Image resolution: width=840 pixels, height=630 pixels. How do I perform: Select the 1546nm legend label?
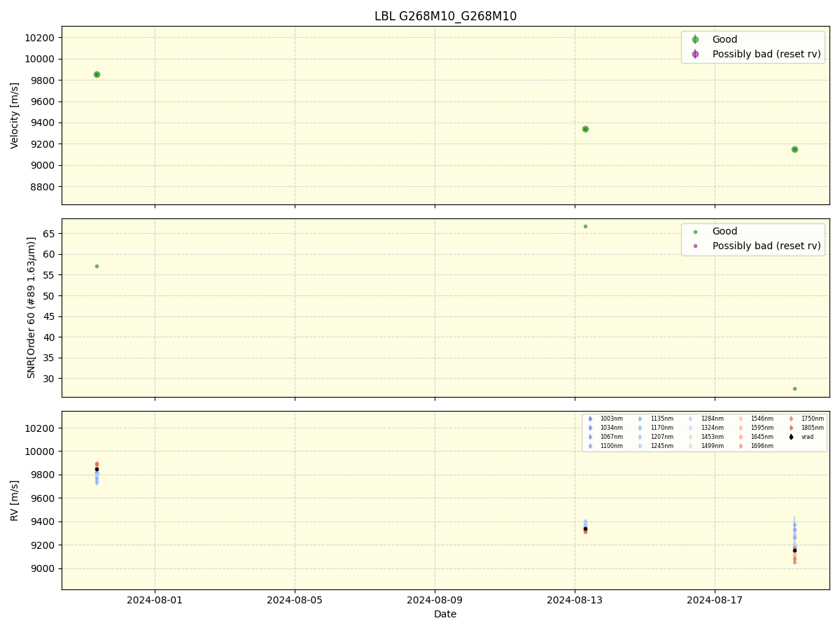click(x=762, y=419)
